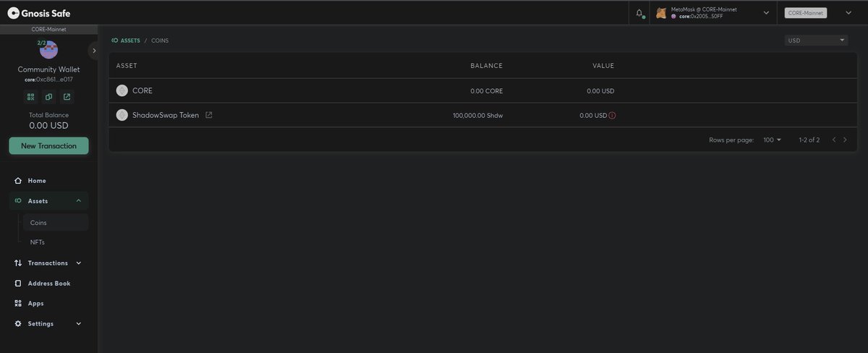Go to previous page of assets
The width and height of the screenshot is (868, 353).
833,140
